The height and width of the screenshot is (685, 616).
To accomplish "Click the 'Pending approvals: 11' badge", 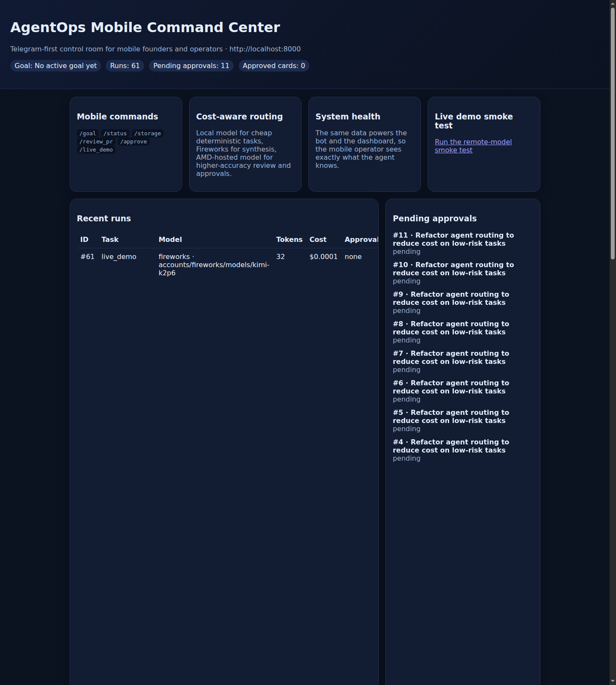I will tap(191, 66).
